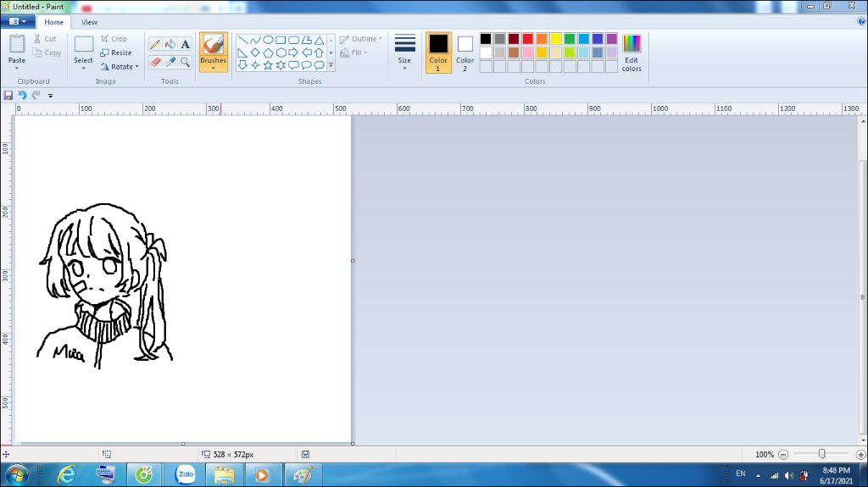Click the canvas bottom-right resize handle
This screenshot has height=487, width=868.
click(x=353, y=443)
